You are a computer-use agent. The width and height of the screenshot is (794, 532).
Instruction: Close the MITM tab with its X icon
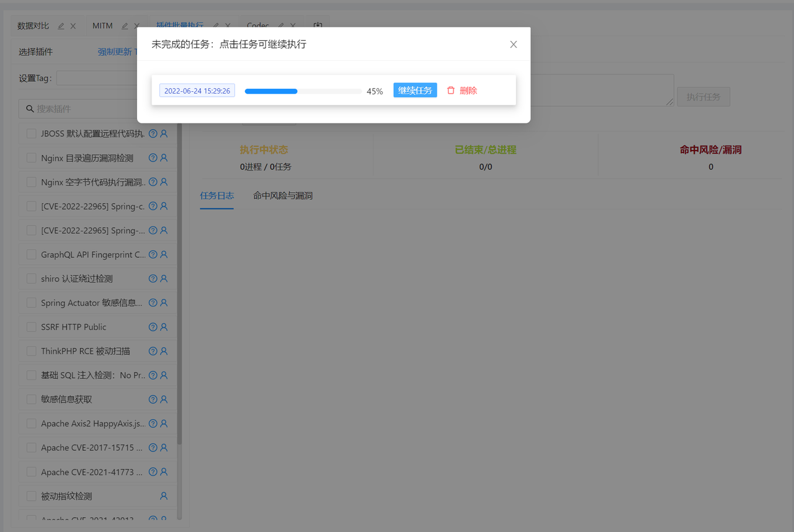pos(136,26)
